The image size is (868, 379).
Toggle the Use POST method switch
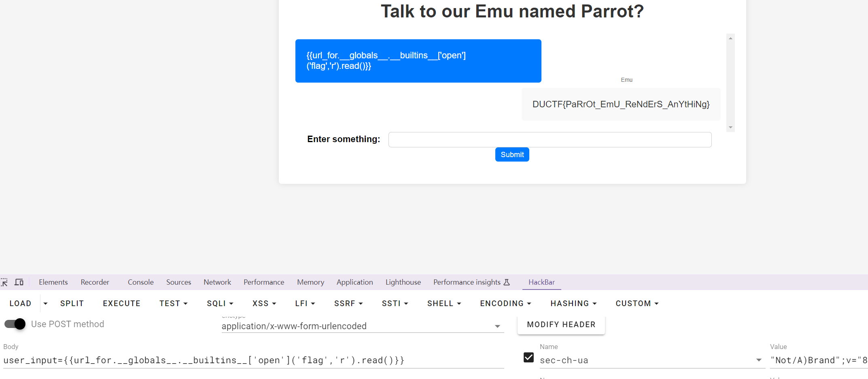(15, 324)
